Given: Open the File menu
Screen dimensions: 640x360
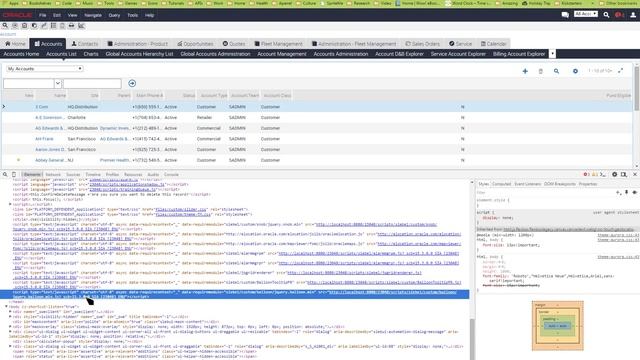Looking at the screenshot, I should 42,15.
